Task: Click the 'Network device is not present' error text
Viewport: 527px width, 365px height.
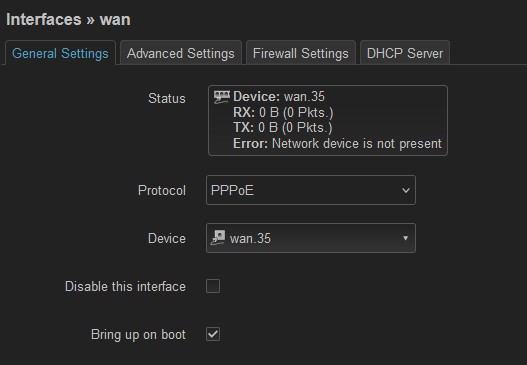Action: [x=356, y=144]
